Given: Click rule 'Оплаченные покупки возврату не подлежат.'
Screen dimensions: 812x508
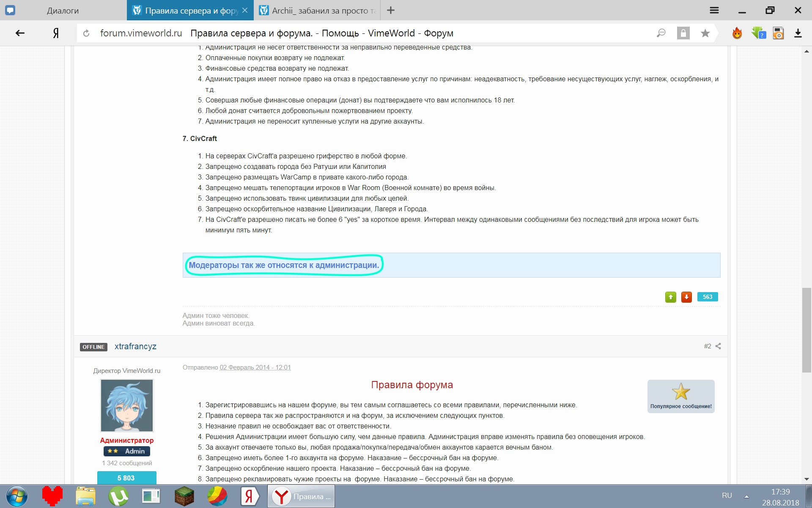Looking at the screenshot, I should click(x=275, y=58).
